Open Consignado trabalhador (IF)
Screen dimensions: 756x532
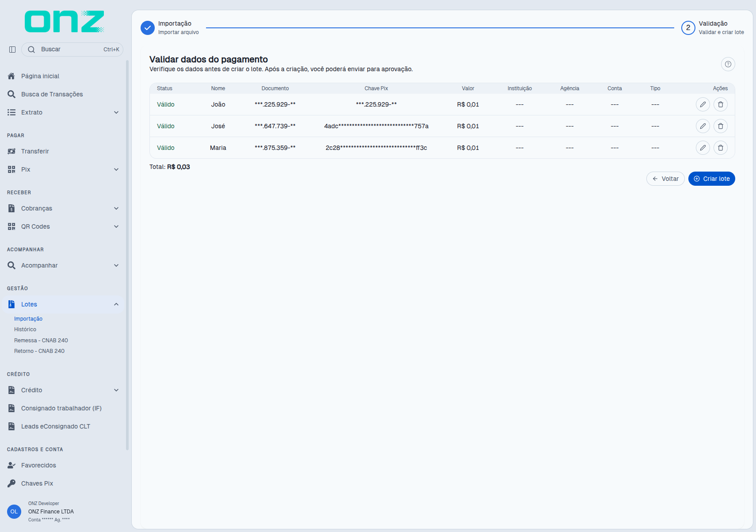61,408
